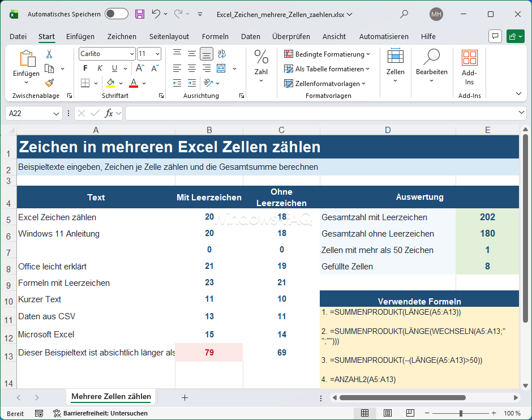This screenshot has width=532, height=420.
Task: Toggle bottom vertical alignment button
Action: pyautogui.click(x=206, y=54)
